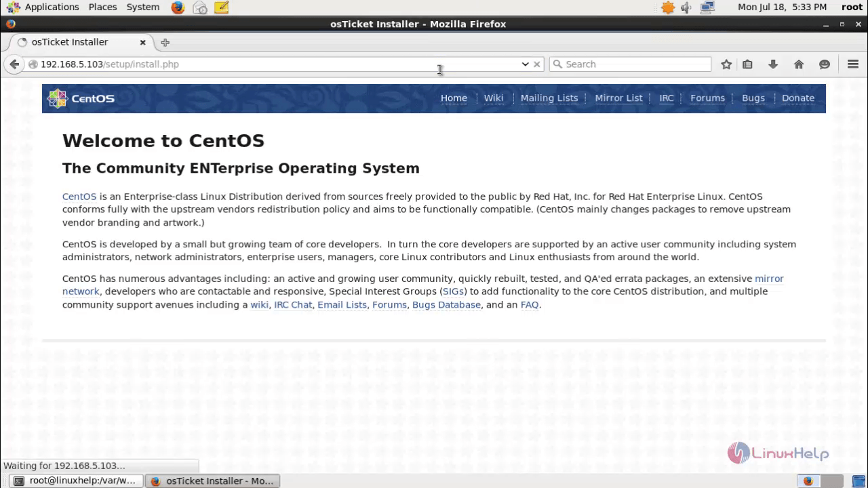Open the notes launcher icon in top panel
The height and width of the screenshot is (488, 868).
221,7
